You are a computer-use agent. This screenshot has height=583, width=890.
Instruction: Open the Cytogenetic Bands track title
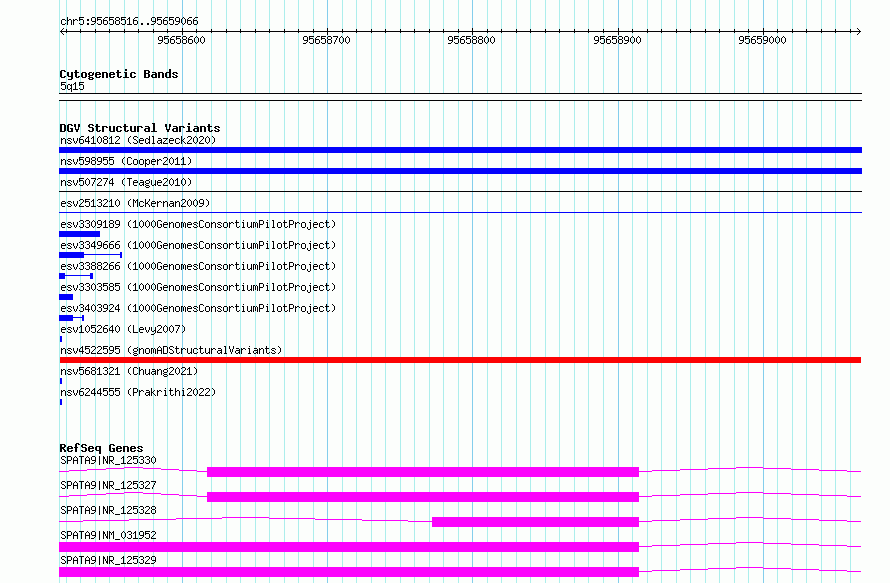[119, 74]
